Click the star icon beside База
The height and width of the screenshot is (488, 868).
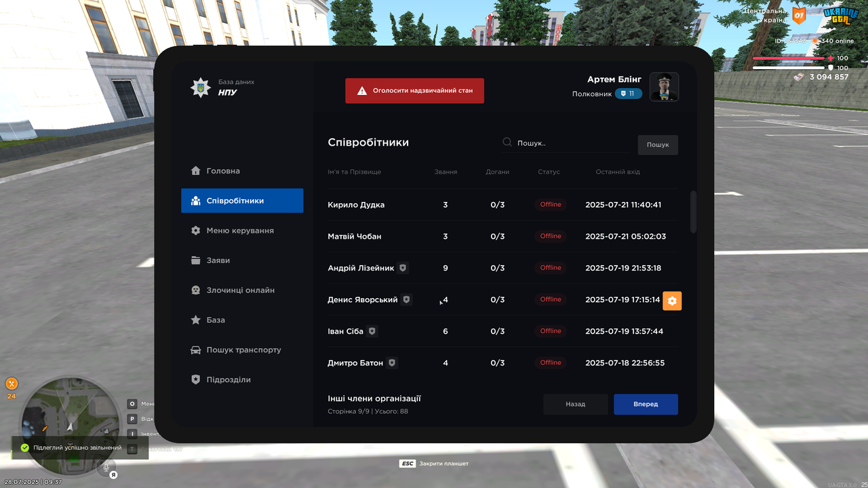click(196, 320)
